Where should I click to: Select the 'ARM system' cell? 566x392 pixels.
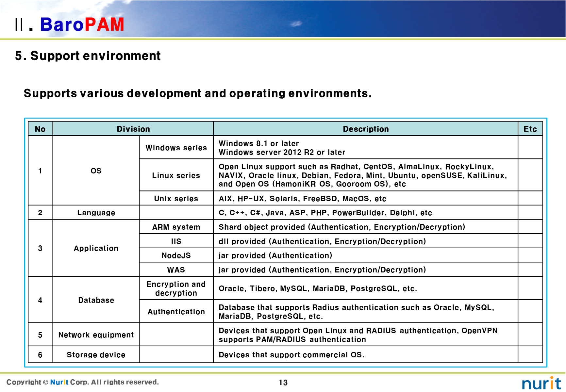click(176, 227)
